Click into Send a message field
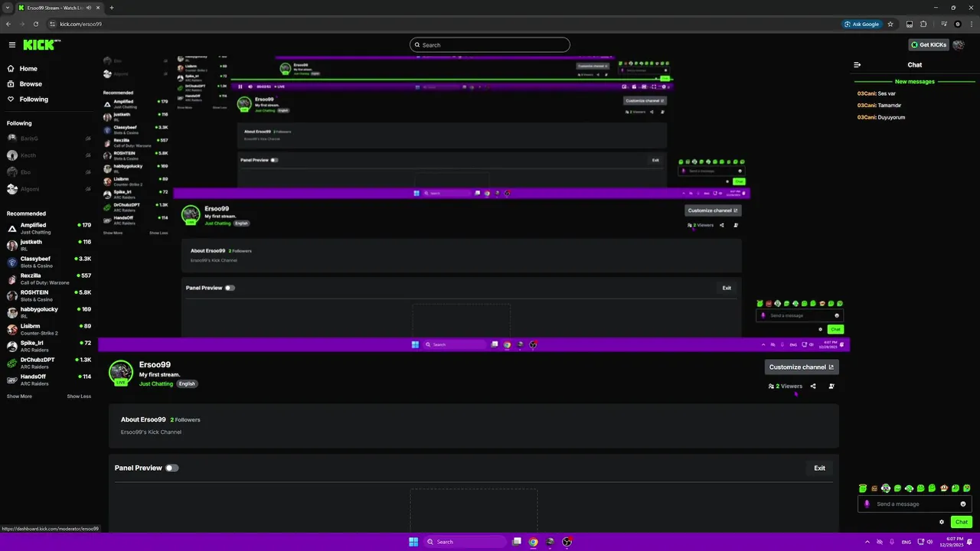Viewport: 980px width, 551px height. point(915,504)
